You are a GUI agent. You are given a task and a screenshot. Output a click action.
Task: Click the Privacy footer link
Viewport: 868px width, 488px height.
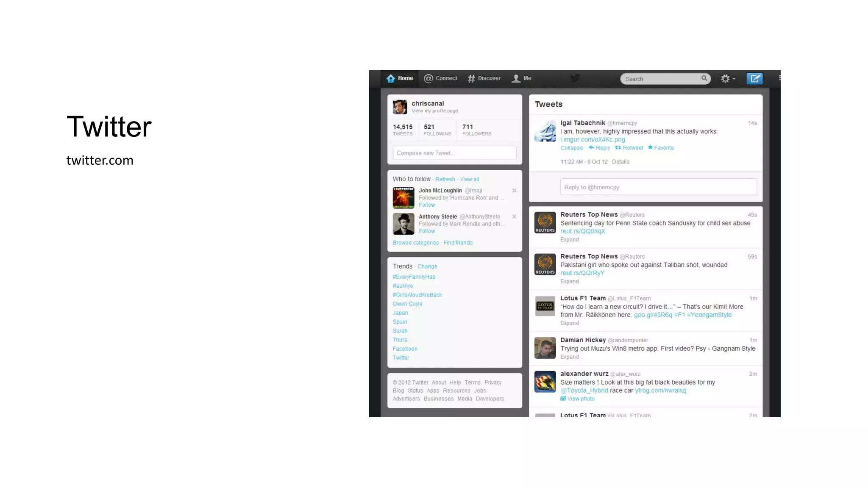click(493, 383)
